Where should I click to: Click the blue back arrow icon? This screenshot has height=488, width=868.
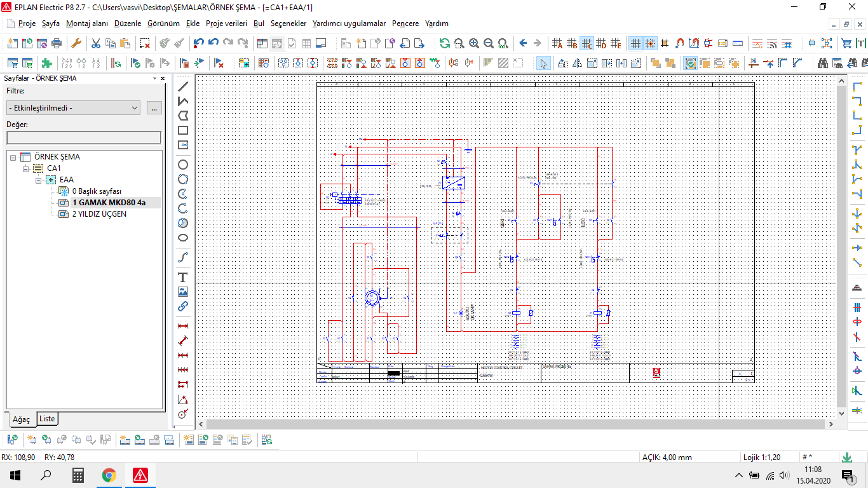coord(523,43)
